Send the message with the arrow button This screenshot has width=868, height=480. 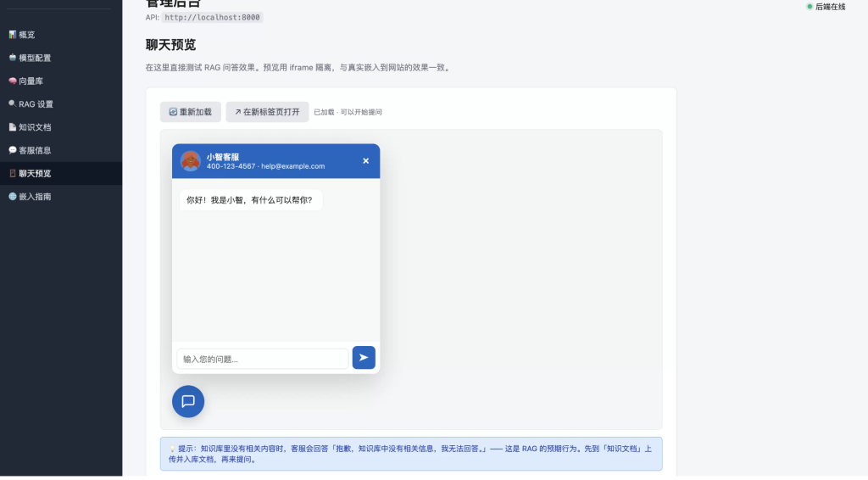tap(364, 358)
